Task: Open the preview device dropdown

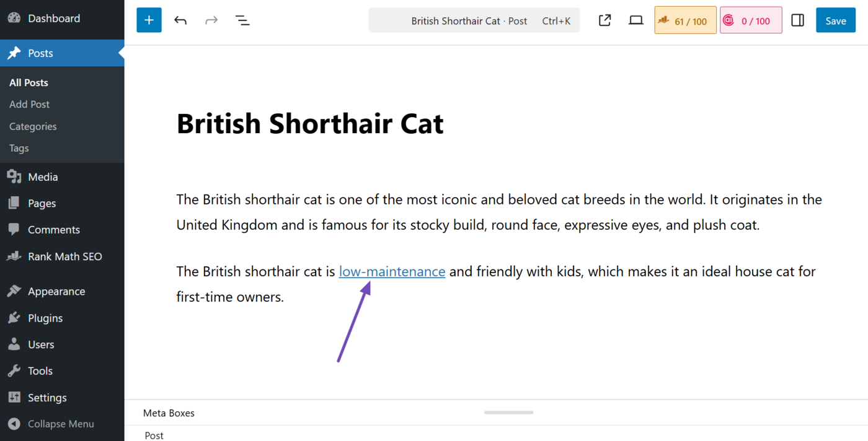Action: [635, 20]
